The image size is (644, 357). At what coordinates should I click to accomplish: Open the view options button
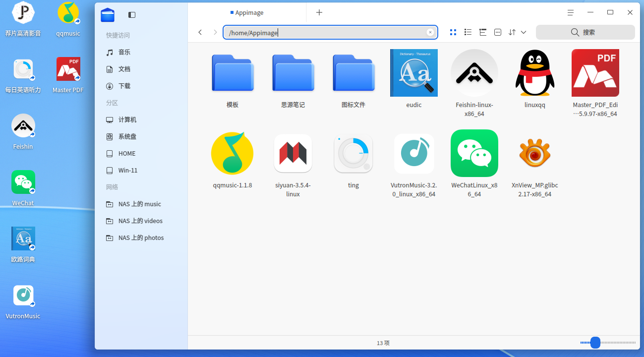498,32
